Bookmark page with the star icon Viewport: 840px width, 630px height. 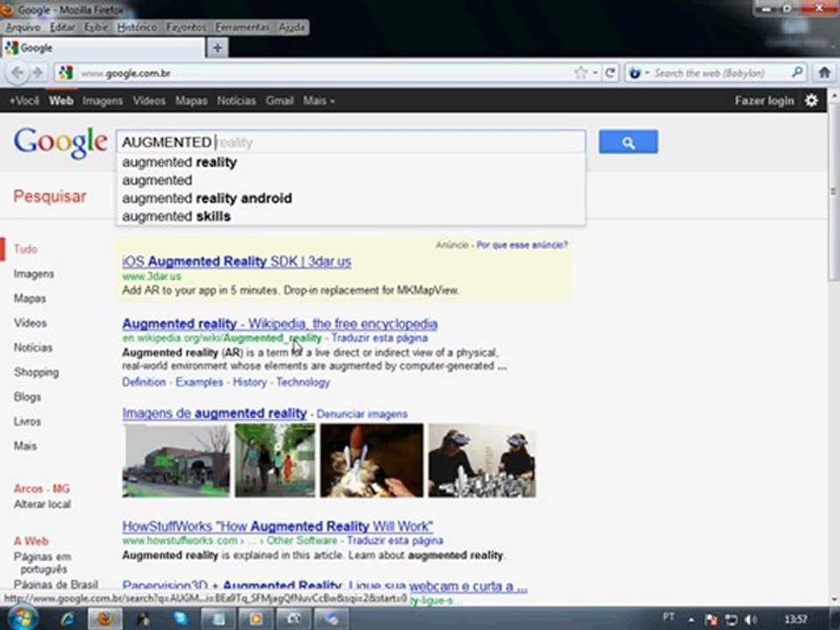point(580,73)
